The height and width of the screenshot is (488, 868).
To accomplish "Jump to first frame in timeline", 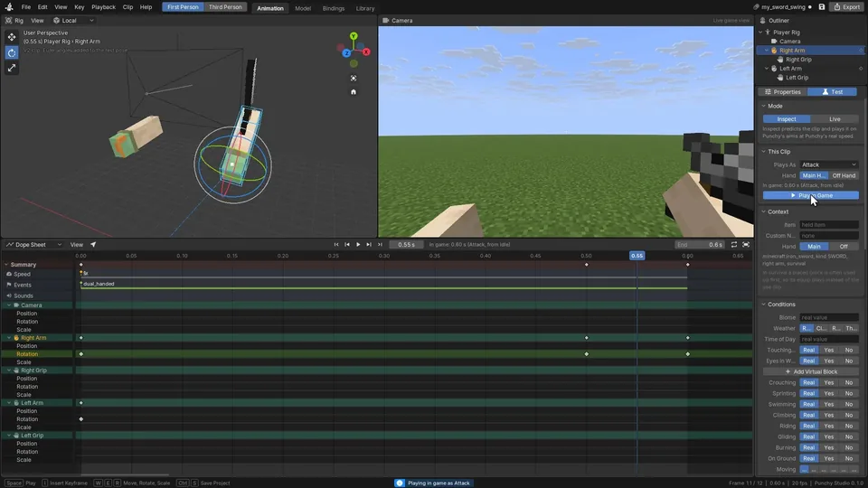I will click(x=336, y=245).
